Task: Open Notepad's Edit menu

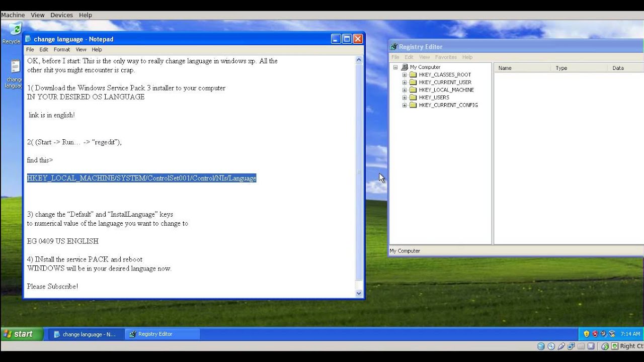Action: (x=44, y=49)
